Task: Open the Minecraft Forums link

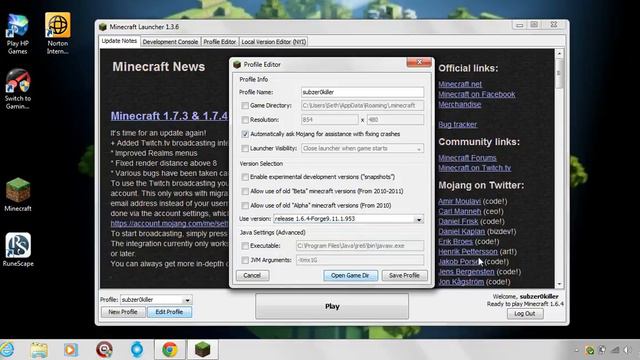Action: [467, 158]
